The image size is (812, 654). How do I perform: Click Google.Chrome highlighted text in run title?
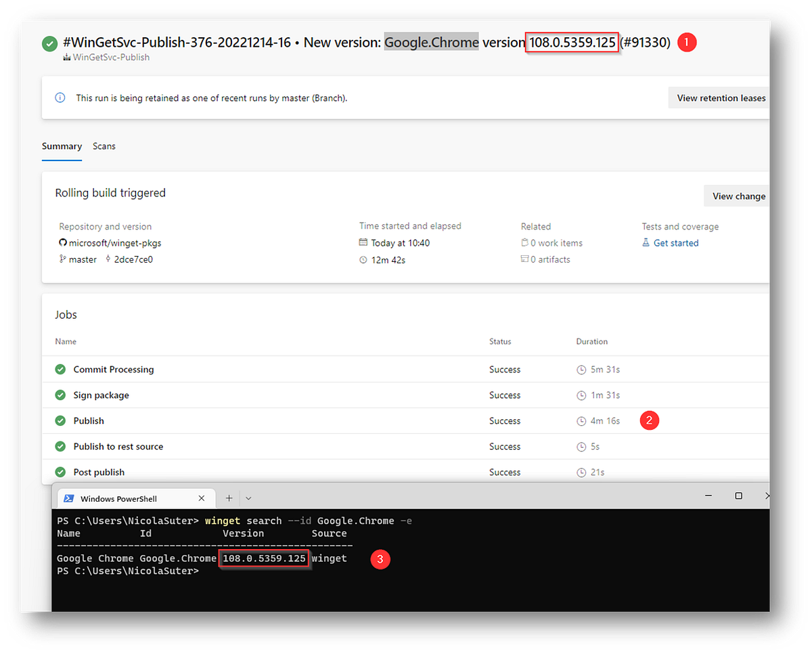pos(432,43)
